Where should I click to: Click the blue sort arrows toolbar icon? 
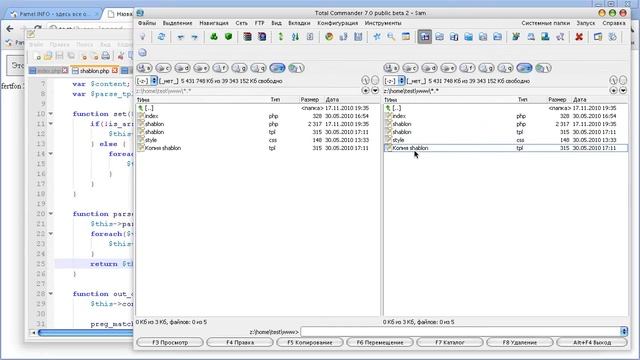(296, 37)
